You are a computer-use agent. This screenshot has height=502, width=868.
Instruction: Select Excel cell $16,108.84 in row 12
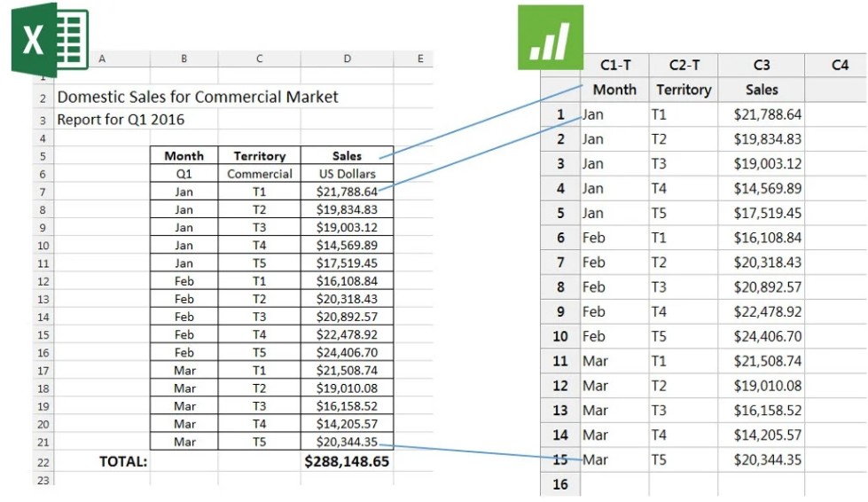[x=347, y=280]
